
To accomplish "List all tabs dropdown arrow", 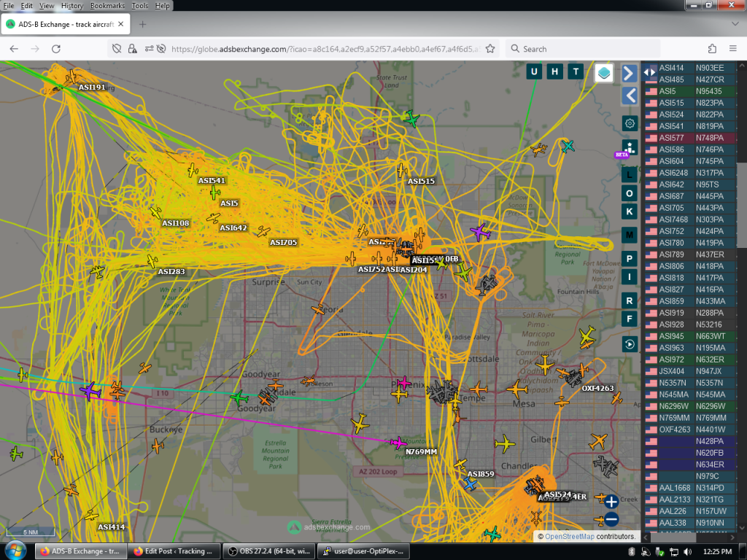I will point(734,24).
